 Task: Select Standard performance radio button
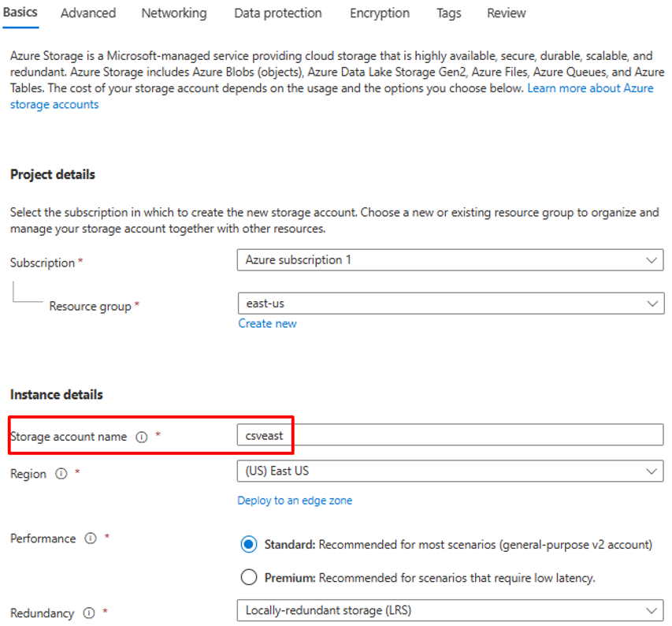pyautogui.click(x=249, y=544)
